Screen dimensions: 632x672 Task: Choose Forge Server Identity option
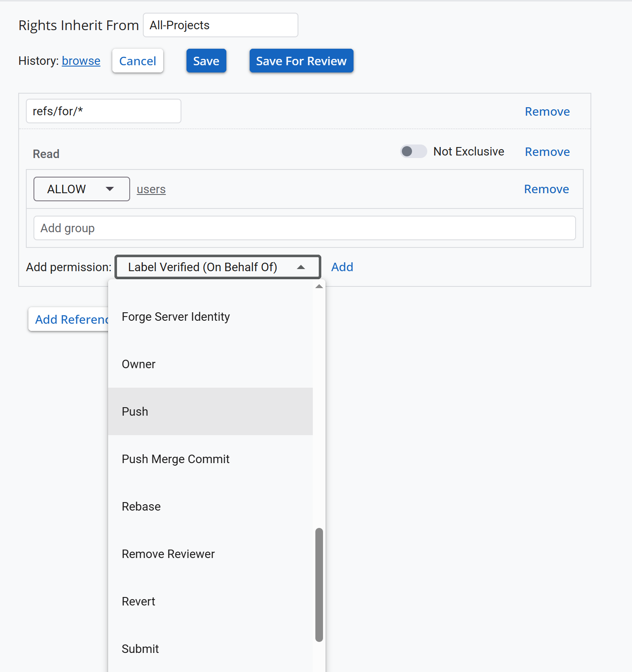click(x=210, y=317)
